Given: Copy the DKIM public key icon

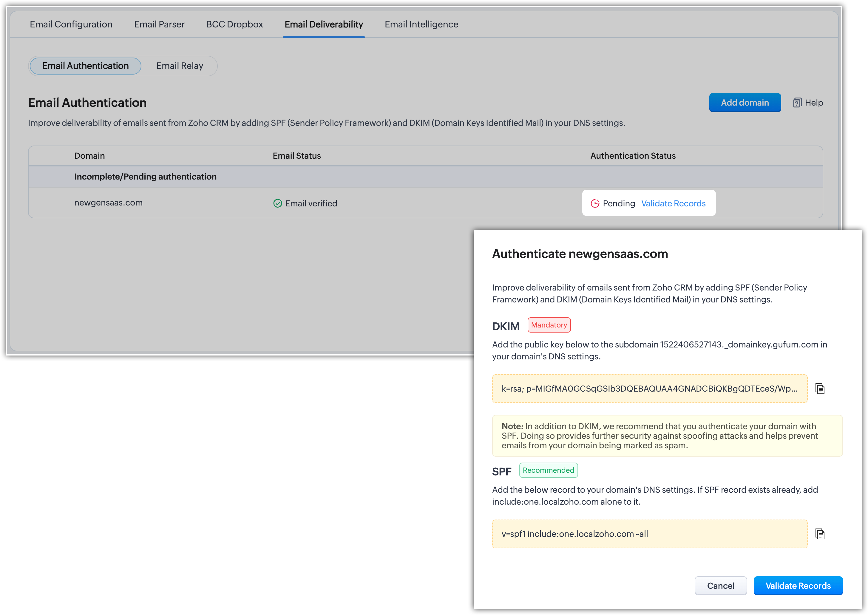Looking at the screenshot, I should 820,389.
